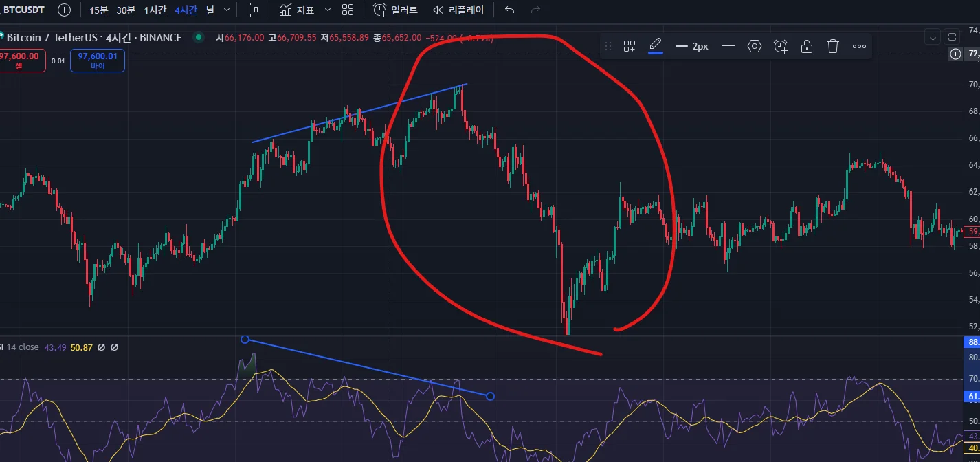Select the 날 daily timeframe
Image resolution: width=980 pixels, height=462 pixels.
(210, 10)
